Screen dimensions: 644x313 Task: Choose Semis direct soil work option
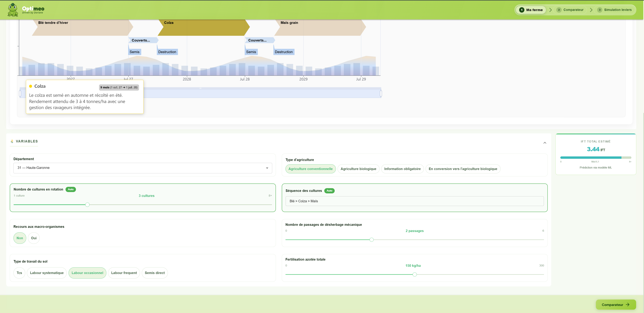[155, 273]
